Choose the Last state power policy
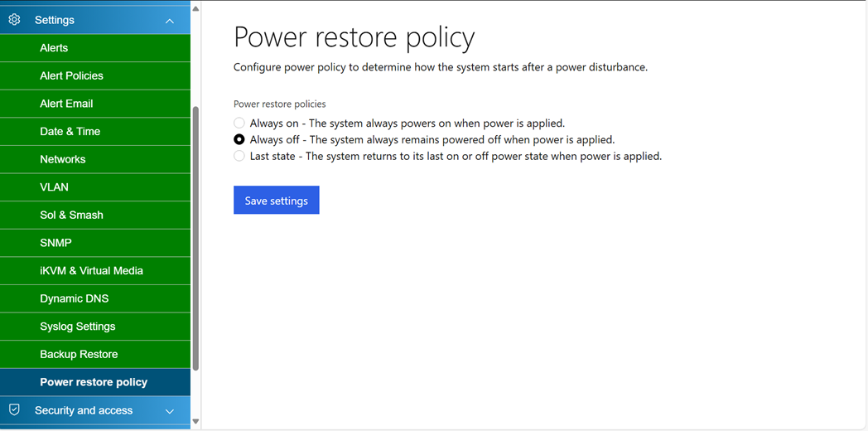This screenshot has height=431, width=868. pyautogui.click(x=239, y=156)
